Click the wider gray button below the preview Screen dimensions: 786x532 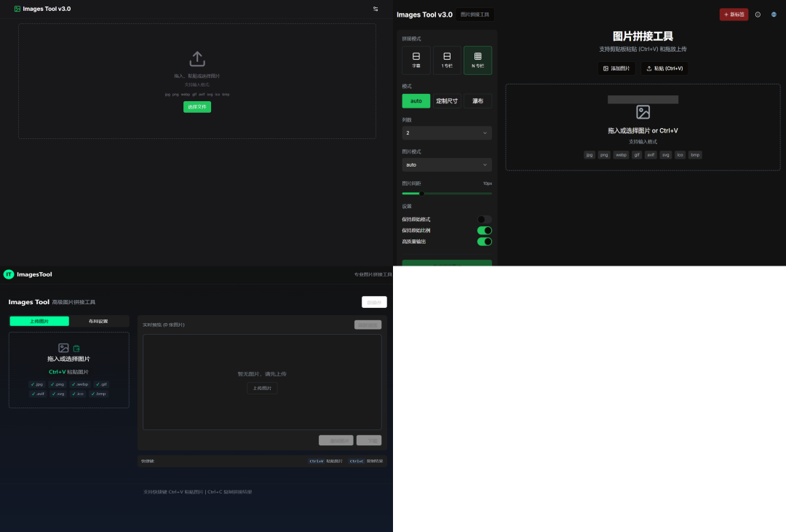click(x=336, y=440)
